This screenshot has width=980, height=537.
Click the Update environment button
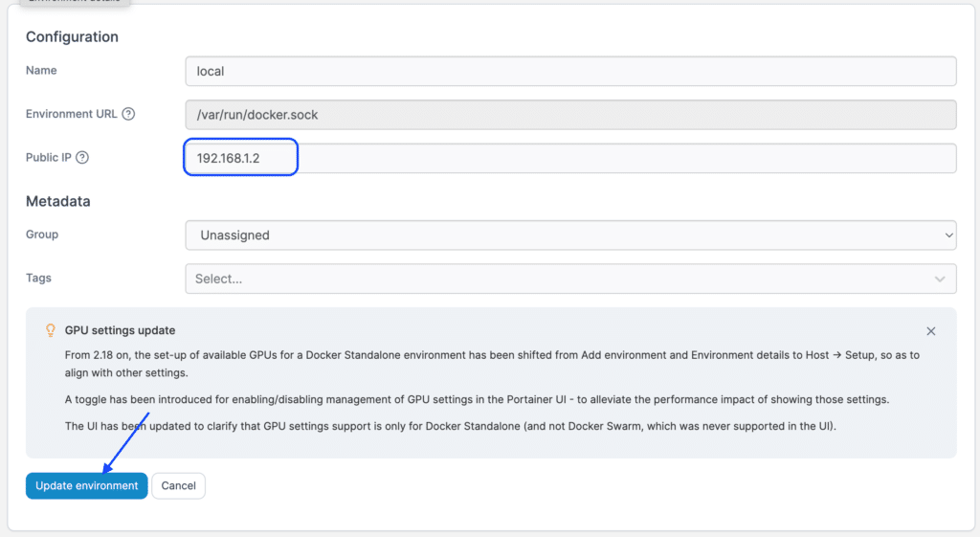tap(86, 485)
